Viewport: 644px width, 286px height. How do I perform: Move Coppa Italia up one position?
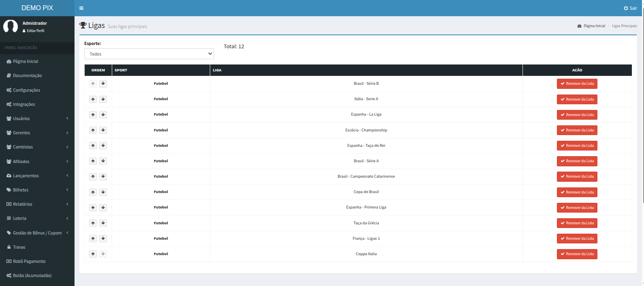click(x=93, y=254)
